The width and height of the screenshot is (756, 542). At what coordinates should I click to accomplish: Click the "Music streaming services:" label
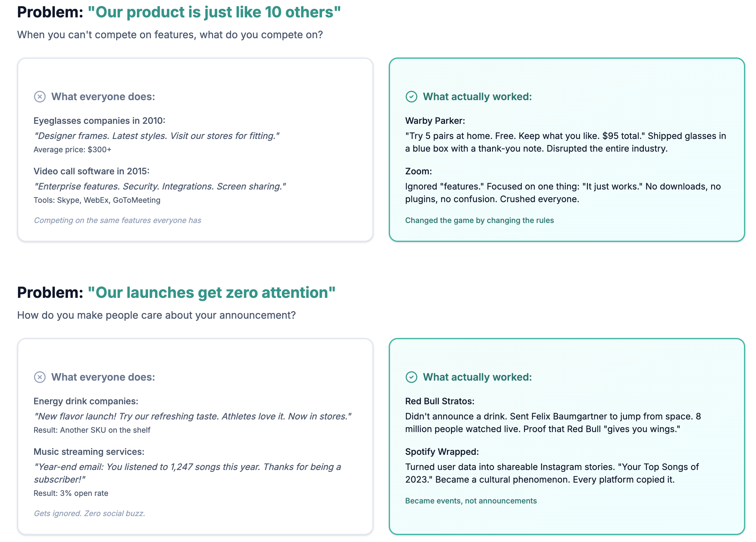pyautogui.click(x=89, y=452)
